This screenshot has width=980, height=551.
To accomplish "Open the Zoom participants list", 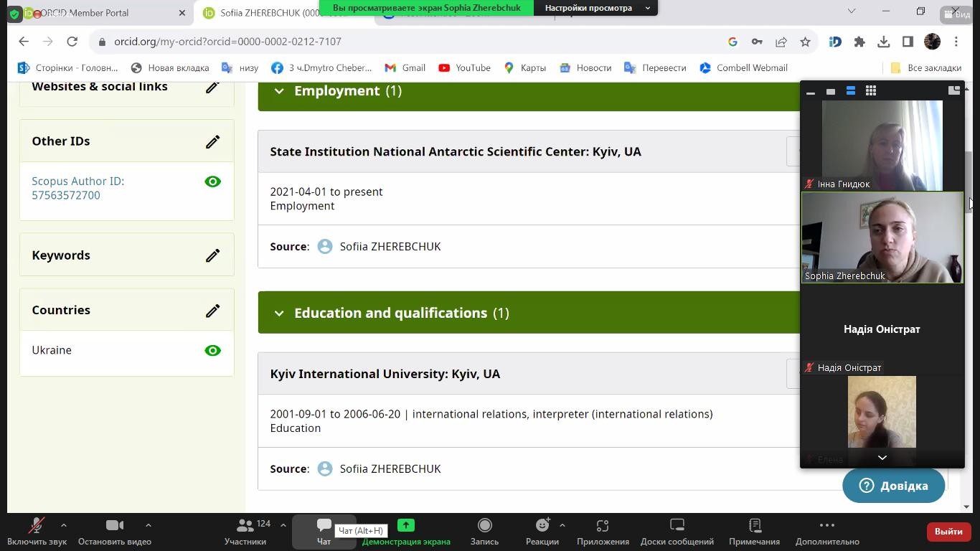I will pyautogui.click(x=245, y=531).
